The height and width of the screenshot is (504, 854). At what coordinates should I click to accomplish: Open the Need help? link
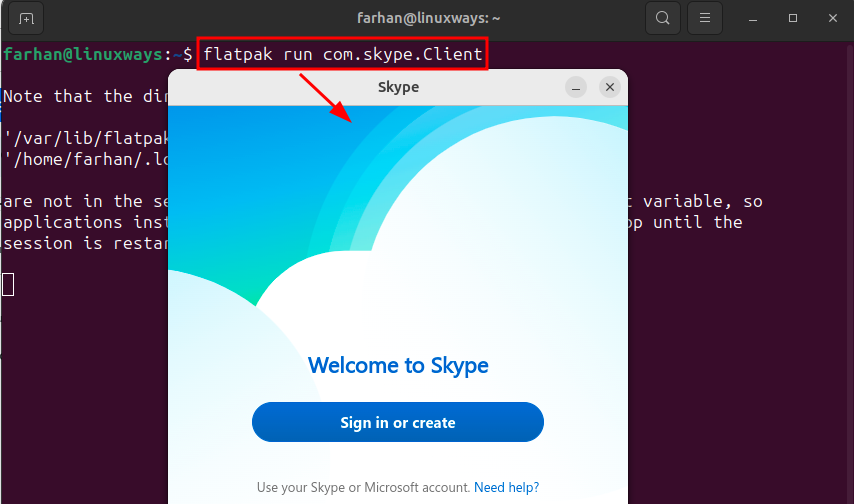click(507, 487)
